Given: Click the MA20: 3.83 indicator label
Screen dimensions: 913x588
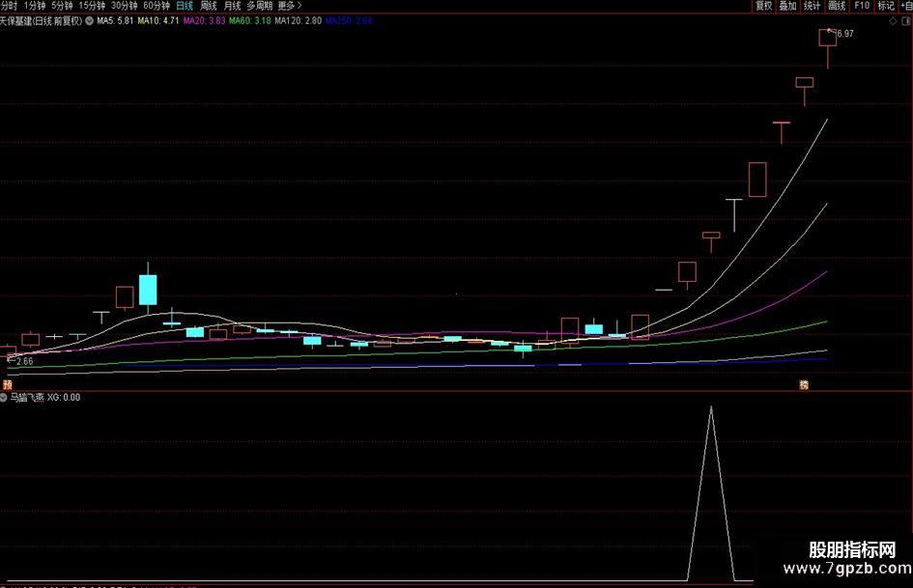Looking at the screenshot, I should point(205,21).
